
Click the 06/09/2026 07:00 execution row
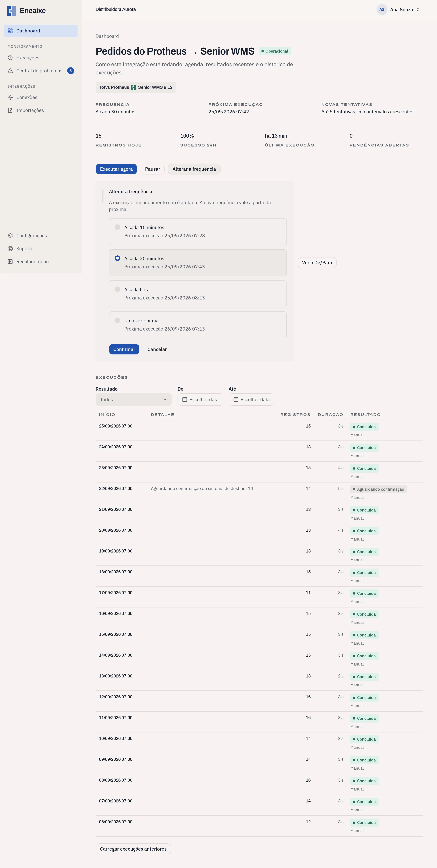tap(259, 826)
